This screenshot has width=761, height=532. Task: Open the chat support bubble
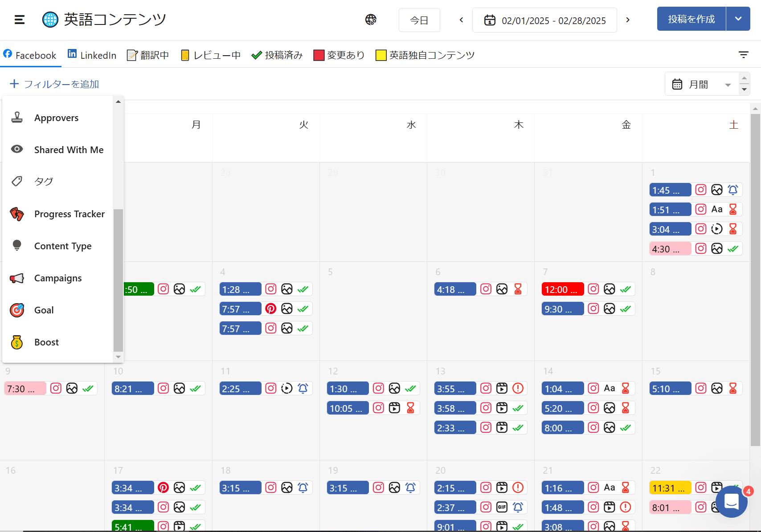pyautogui.click(x=732, y=502)
